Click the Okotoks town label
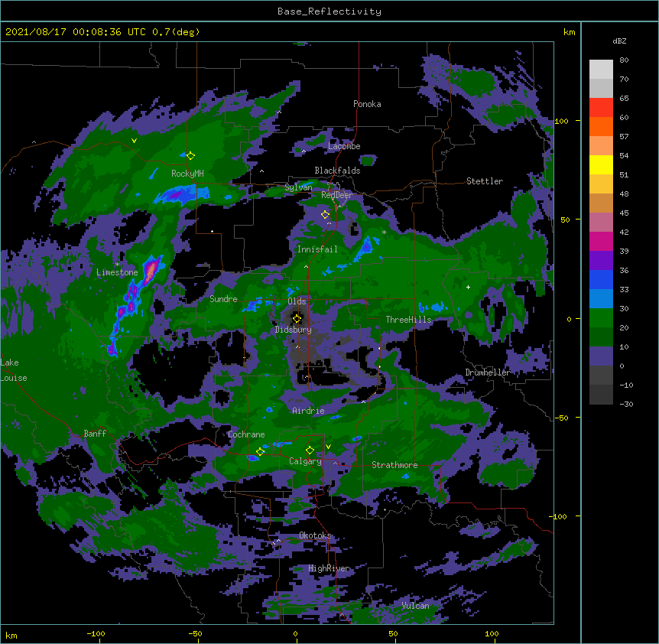The image size is (659, 644). (x=315, y=535)
